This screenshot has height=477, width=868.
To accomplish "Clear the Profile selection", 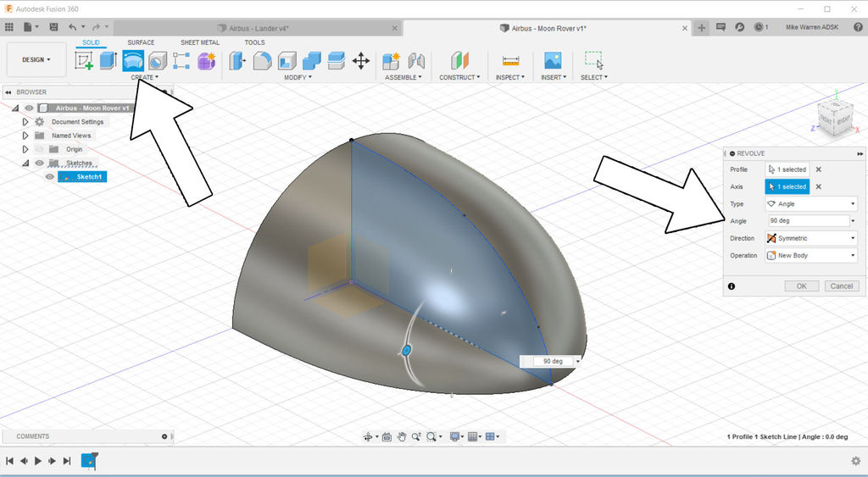I will tap(818, 169).
